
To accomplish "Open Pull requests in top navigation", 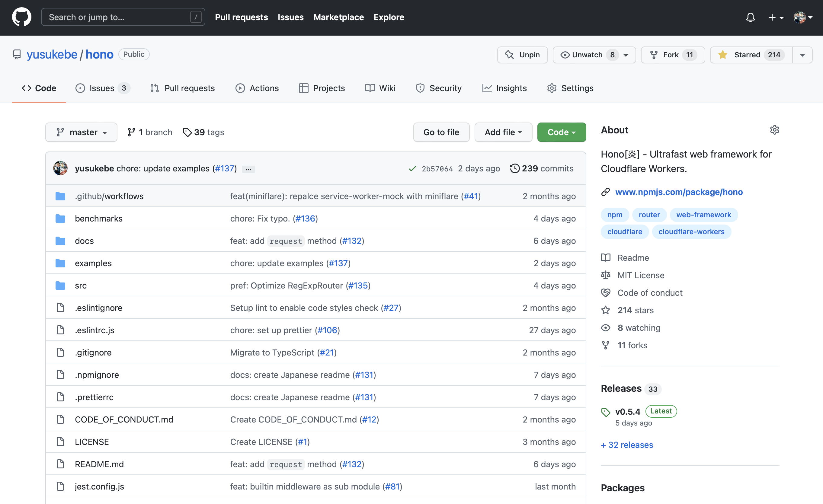I will [x=242, y=17].
